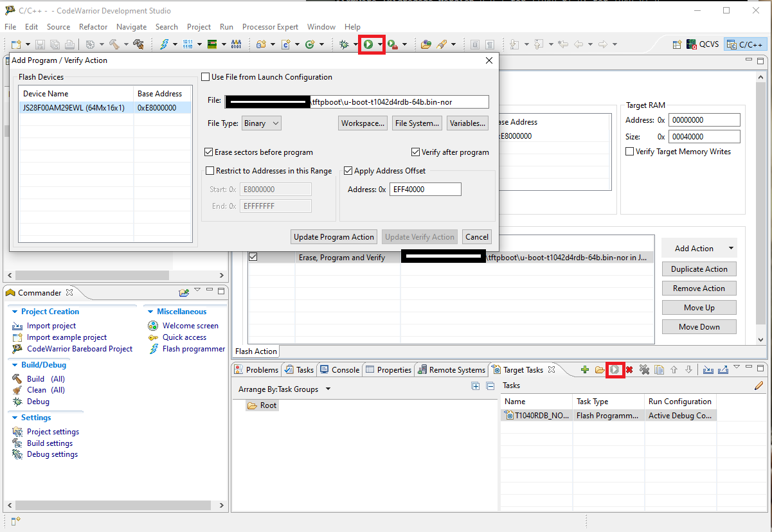
Task: Click the import folder icon in Target Tasks
Action: 600,369
